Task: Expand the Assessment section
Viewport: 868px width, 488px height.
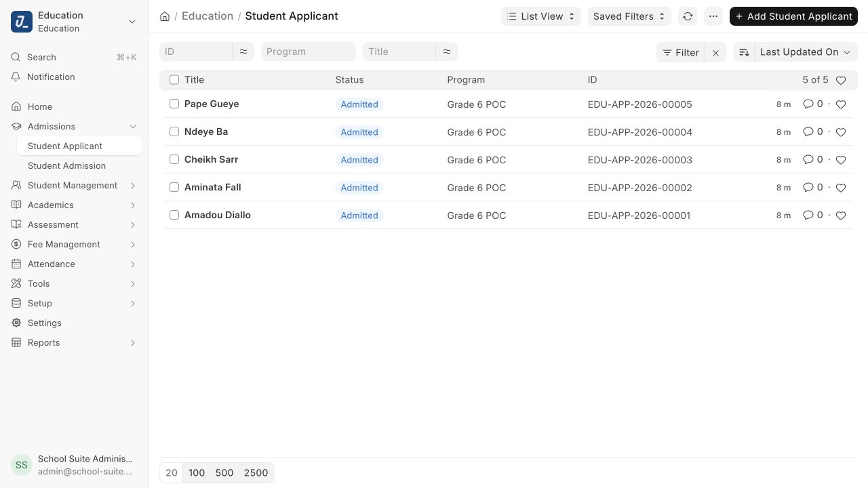Action: click(133, 225)
